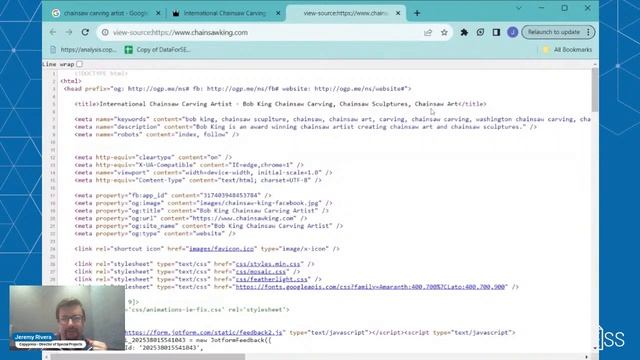
Task: Close the view-source tab
Action: coord(398,13)
